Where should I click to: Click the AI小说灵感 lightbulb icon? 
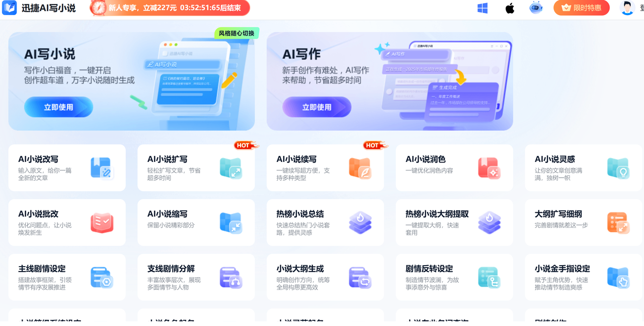618,168
